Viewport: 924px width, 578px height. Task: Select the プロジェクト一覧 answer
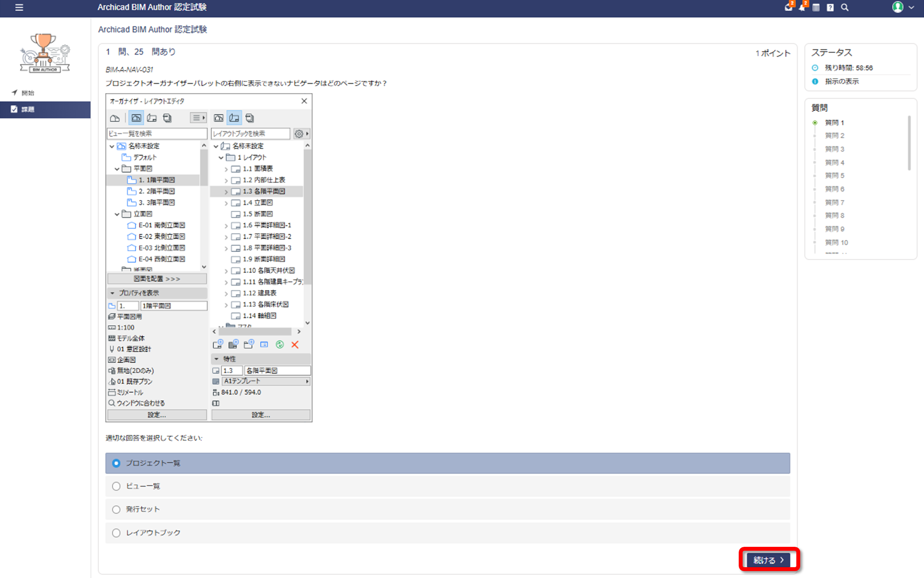tap(447, 463)
